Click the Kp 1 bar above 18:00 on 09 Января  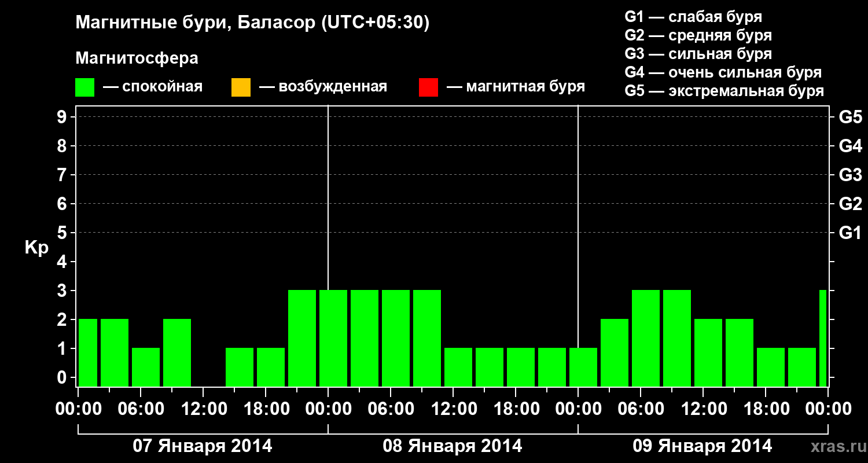coord(771,367)
